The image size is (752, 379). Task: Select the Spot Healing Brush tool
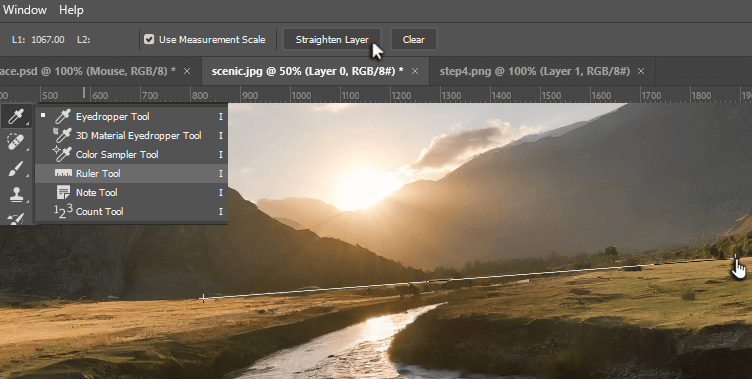pyautogui.click(x=16, y=142)
